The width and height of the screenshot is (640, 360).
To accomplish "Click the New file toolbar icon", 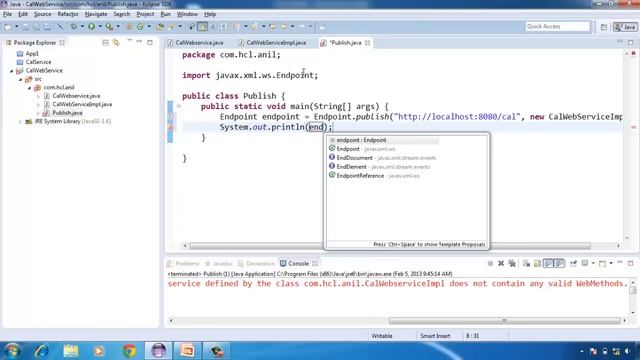I will pyautogui.click(x=8, y=27).
